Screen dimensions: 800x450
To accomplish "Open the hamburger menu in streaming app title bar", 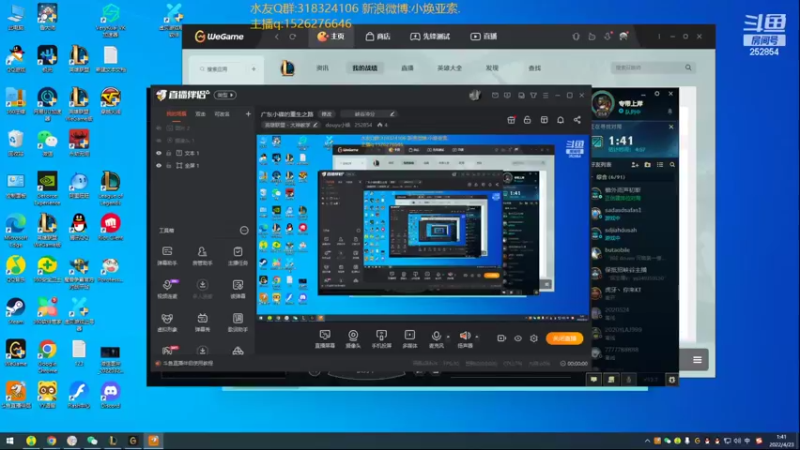I will click(x=545, y=95).
